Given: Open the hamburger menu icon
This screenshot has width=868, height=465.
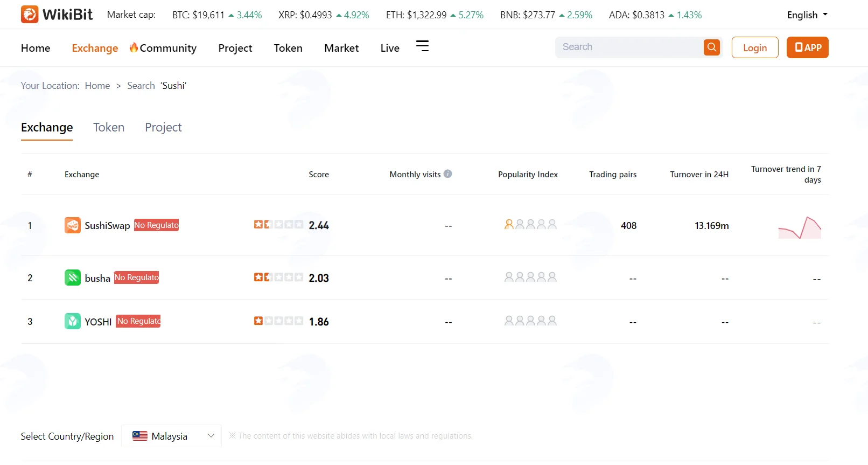Looking at the screenshot, I should 423,46.
